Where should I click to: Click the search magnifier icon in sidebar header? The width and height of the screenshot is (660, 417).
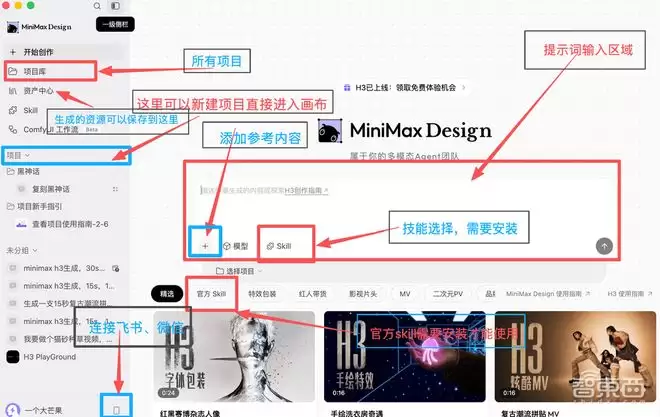pos(97,6)
